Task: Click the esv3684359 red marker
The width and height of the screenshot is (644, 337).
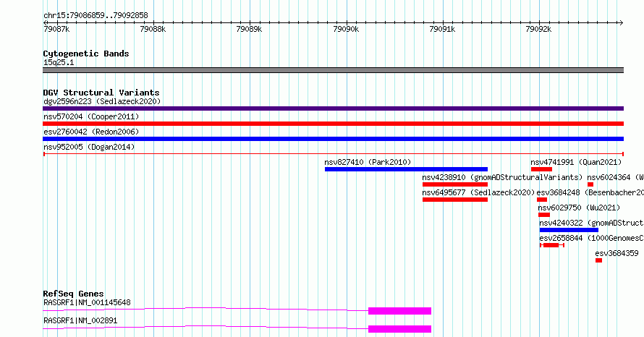Action: tap(599, 260)
